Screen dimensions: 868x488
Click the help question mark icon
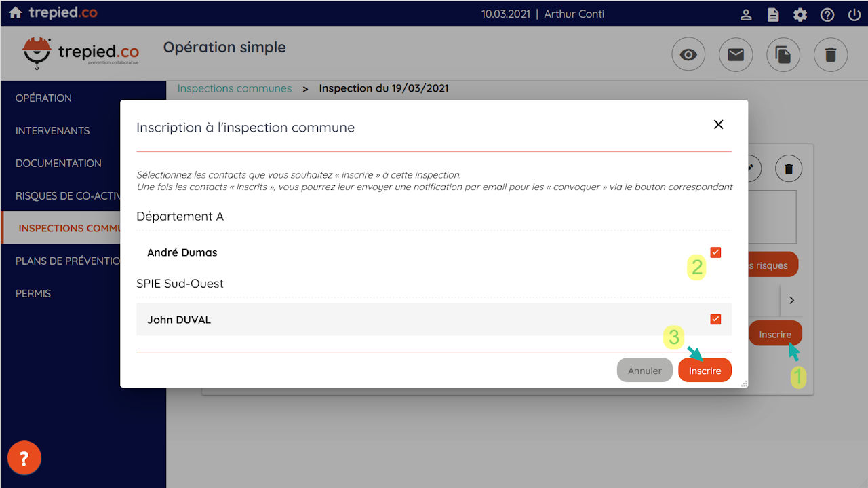(x=827, y=14)
